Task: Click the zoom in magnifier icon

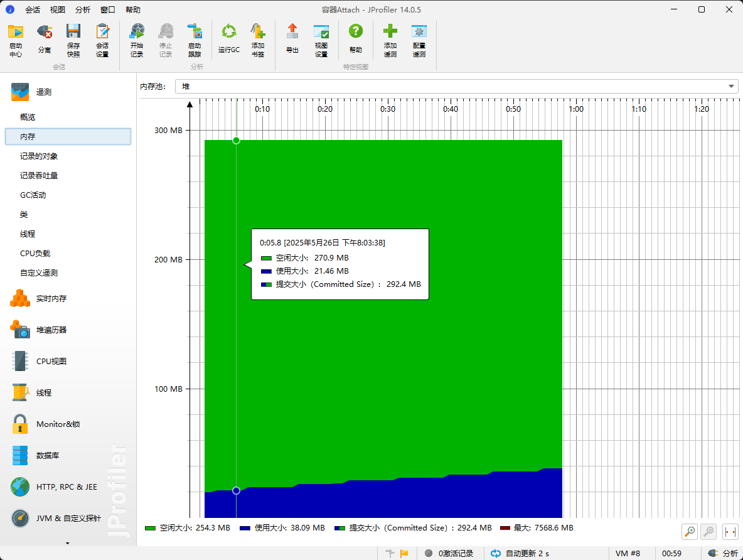Action: [x=690, y=532]
